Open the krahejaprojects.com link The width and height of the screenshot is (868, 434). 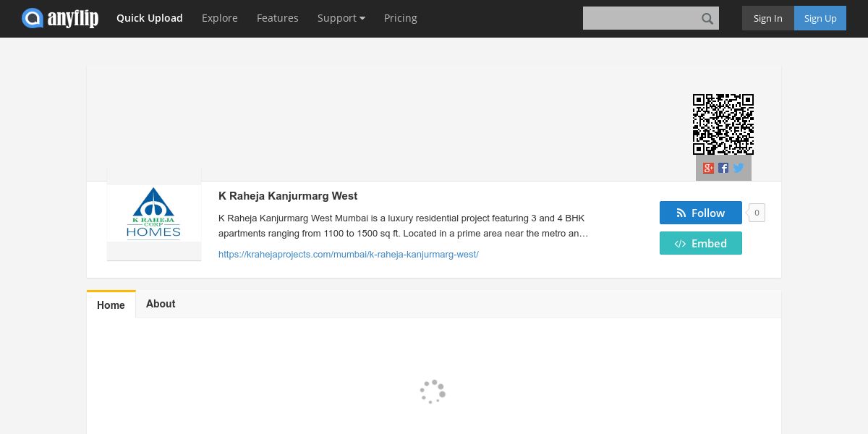click(x=349, y=255)
